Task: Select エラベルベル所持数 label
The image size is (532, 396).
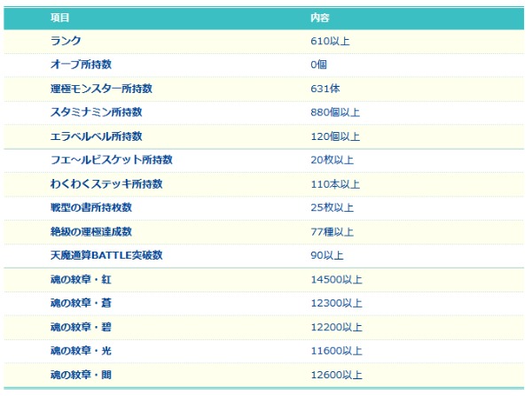Action: point(96,136)
